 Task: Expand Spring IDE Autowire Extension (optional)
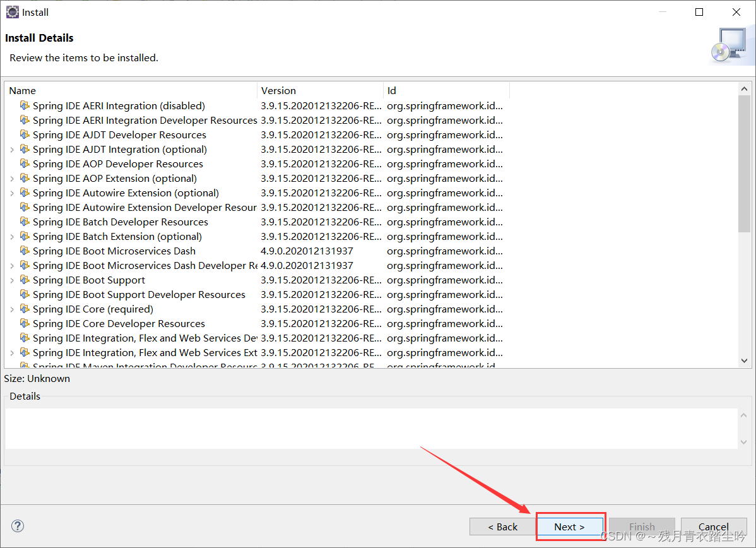[12, 193]
